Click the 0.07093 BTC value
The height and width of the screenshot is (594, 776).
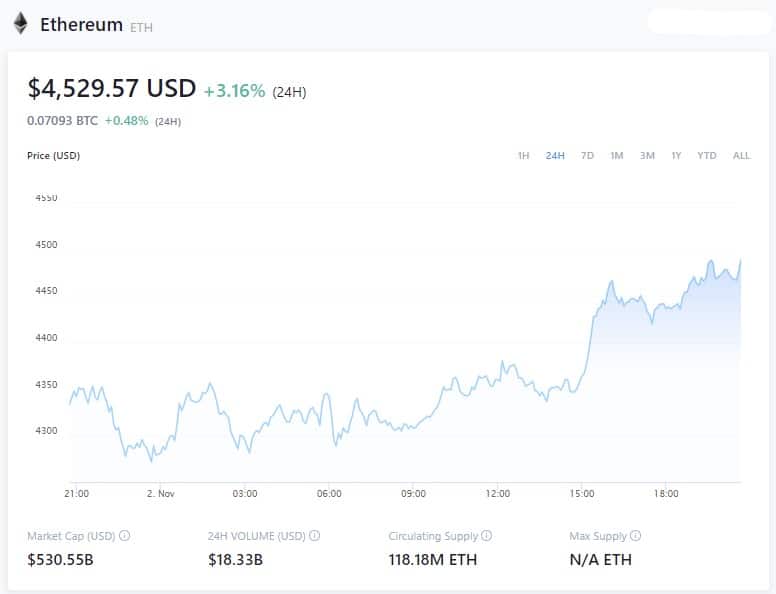pyautogui.click(x=62, y=121)
